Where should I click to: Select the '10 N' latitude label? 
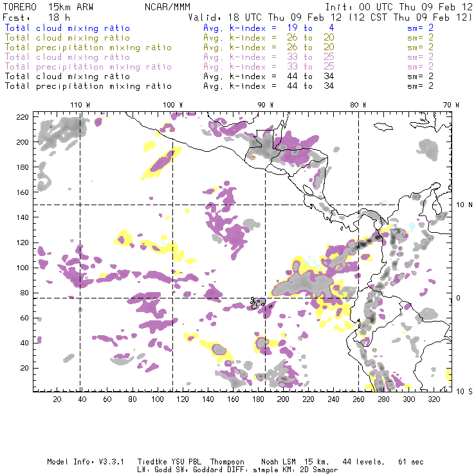(464, 205)
